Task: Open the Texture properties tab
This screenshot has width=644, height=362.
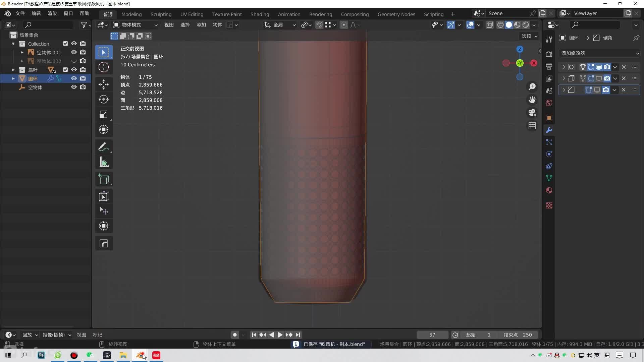Action: 549,205
